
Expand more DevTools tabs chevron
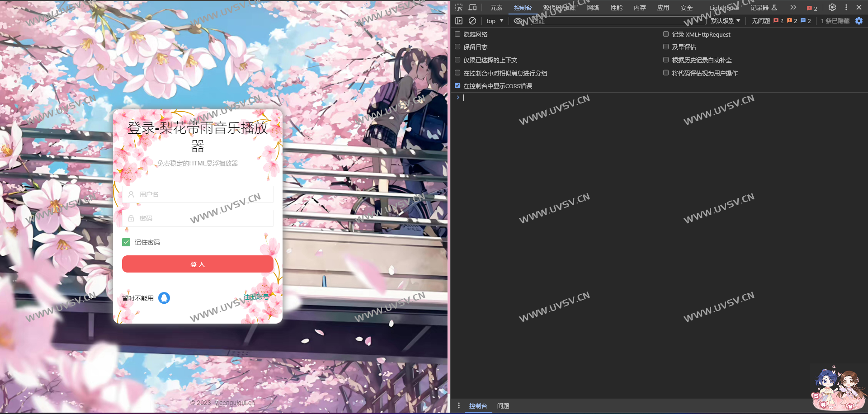(x=793, y=8)
